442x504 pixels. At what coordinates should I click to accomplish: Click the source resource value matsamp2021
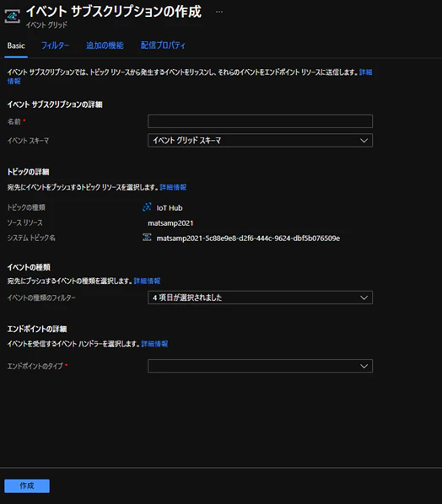click(170, 223)
